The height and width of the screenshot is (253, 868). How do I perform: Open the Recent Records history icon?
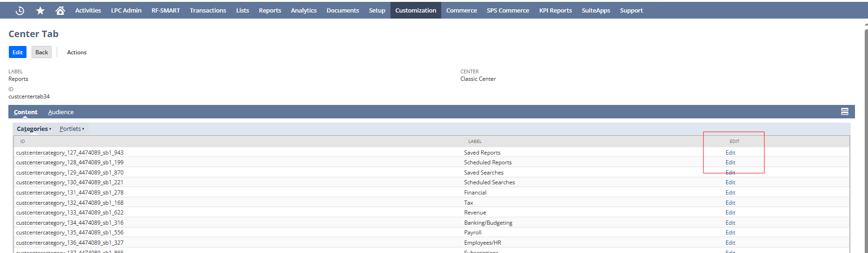[20, 10]
